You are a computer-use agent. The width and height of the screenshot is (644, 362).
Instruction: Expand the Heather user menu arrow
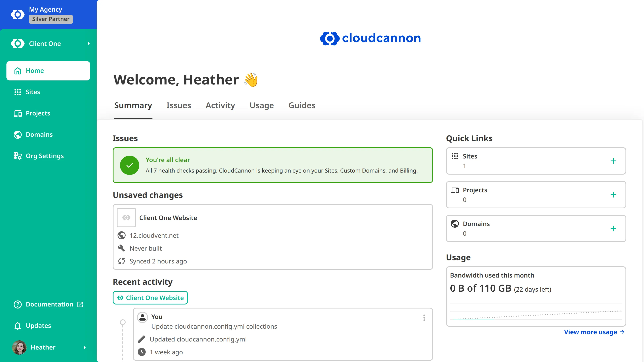click(85, 347)
